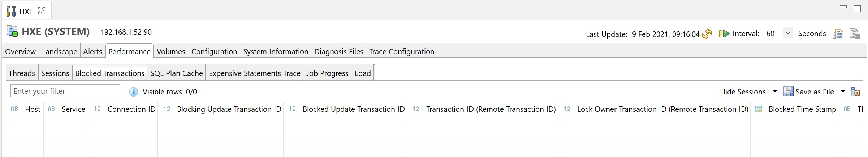Image resolution: width=868 pixels, height=157 pixels.
Task: Click the HXE system database icon
Action: coord(12,31)
